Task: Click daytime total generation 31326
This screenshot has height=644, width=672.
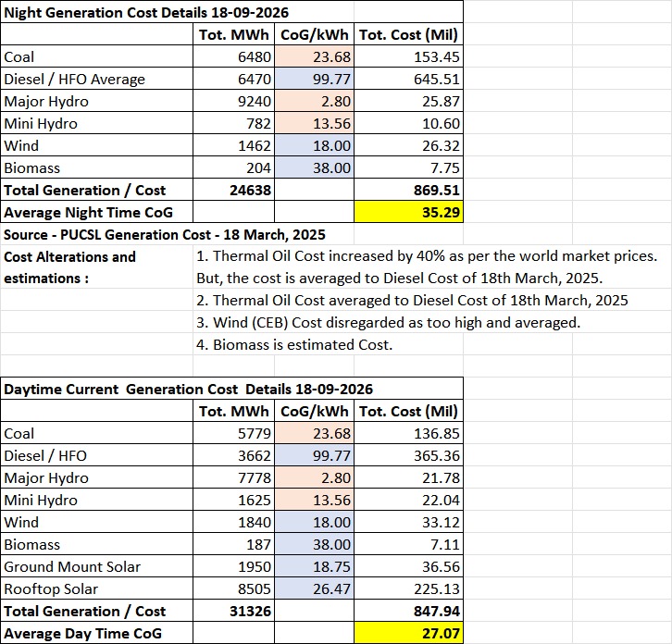Action: pyautogui.click(x=233, y=612)
